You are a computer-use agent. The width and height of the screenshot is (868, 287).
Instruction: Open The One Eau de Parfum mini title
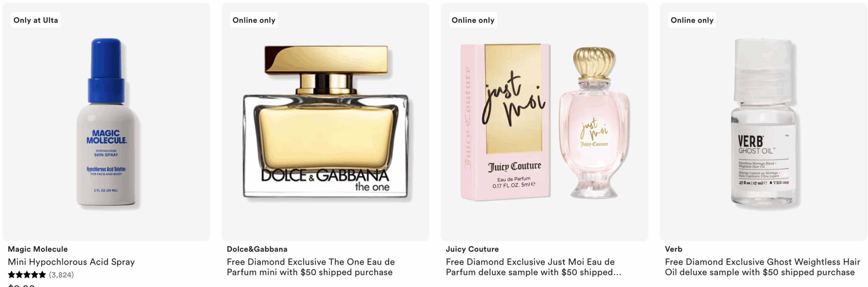(x=311, y=267)
